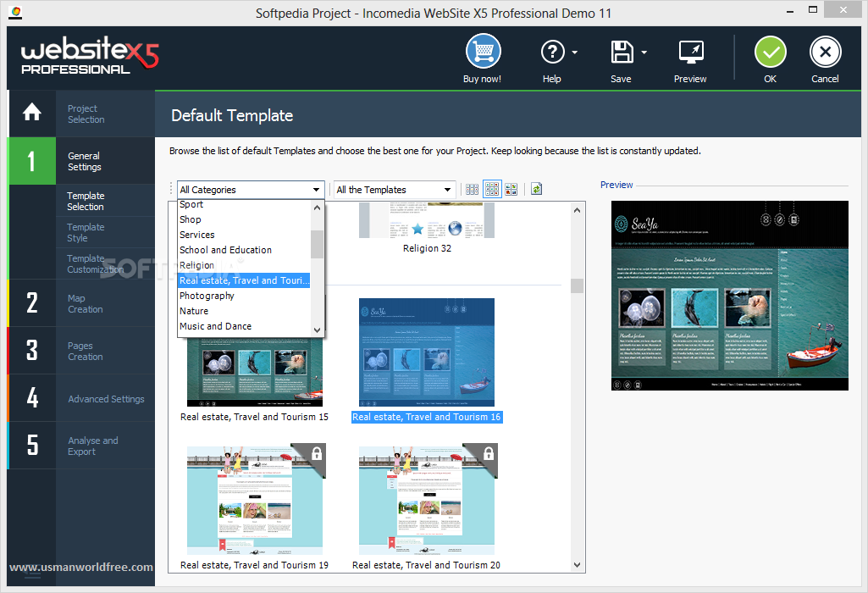The height and width of the screenshot is (593, 868).
Task: Select the Real estate, Travel and Tourism 15 thumbnail
Action: (255, 372)
